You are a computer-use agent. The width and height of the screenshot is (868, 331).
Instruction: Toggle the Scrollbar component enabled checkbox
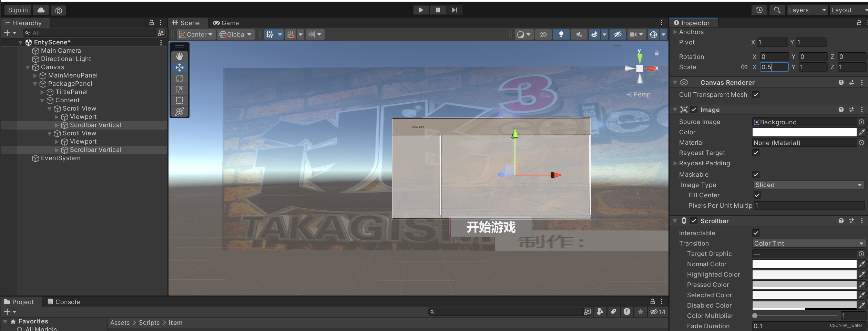coord(694,221)
